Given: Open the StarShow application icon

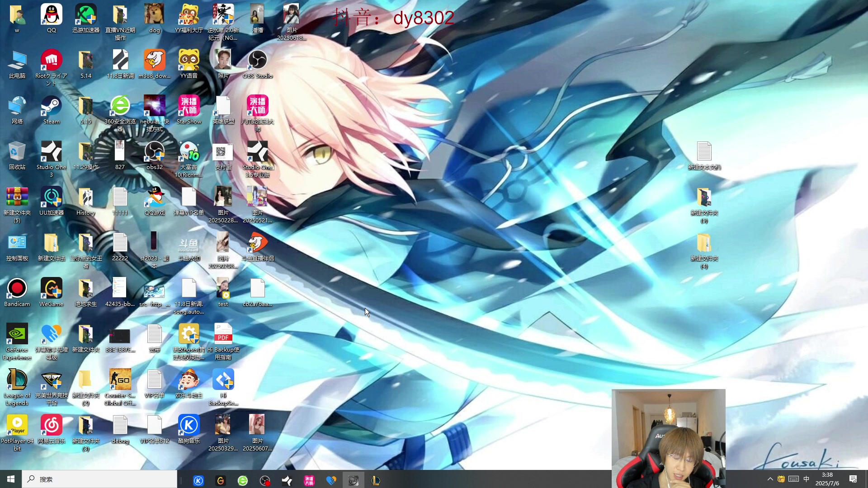Looking at the screenshot, I should (x=189, y=106).
